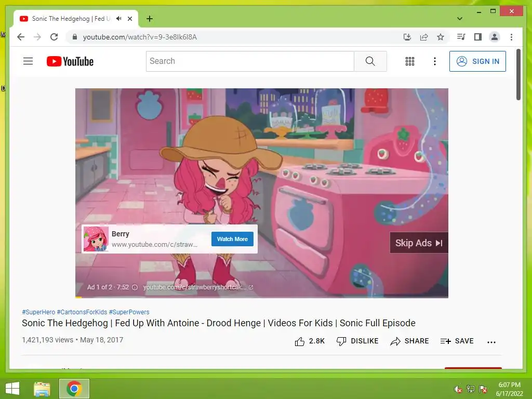Open the Windows Start button
The width and height of the screenshot is (532, 399).
(x=12, y=389)
